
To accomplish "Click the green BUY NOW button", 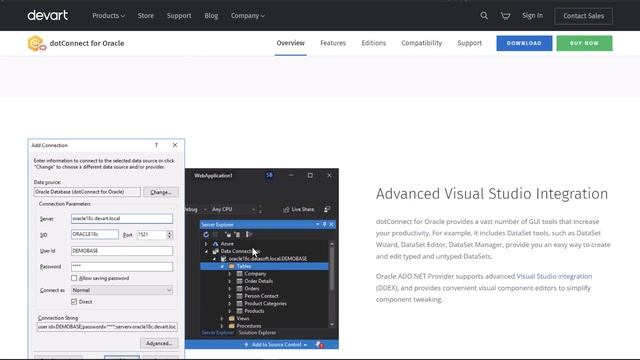I will 584,43.
